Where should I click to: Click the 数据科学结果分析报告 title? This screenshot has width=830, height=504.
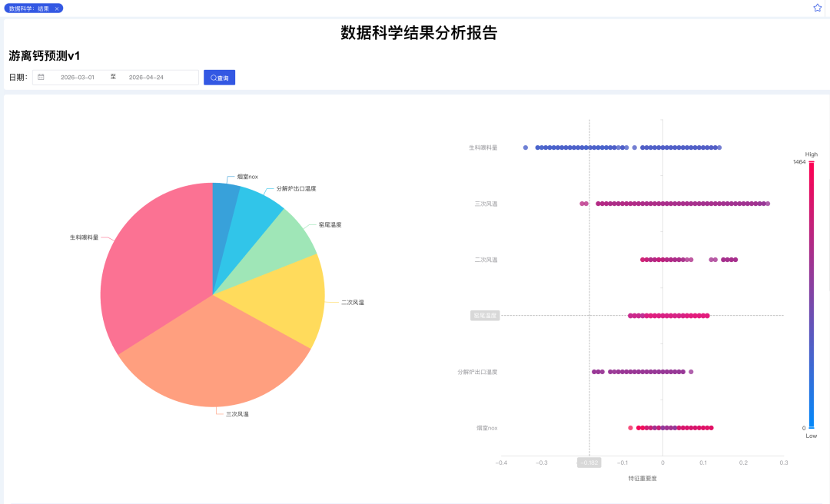(x=419, y=33)
